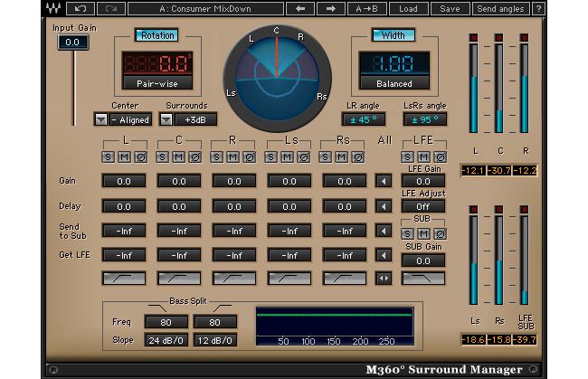Open the Save menu
This screenshot has width=588, height=379.
pos(450,8)
